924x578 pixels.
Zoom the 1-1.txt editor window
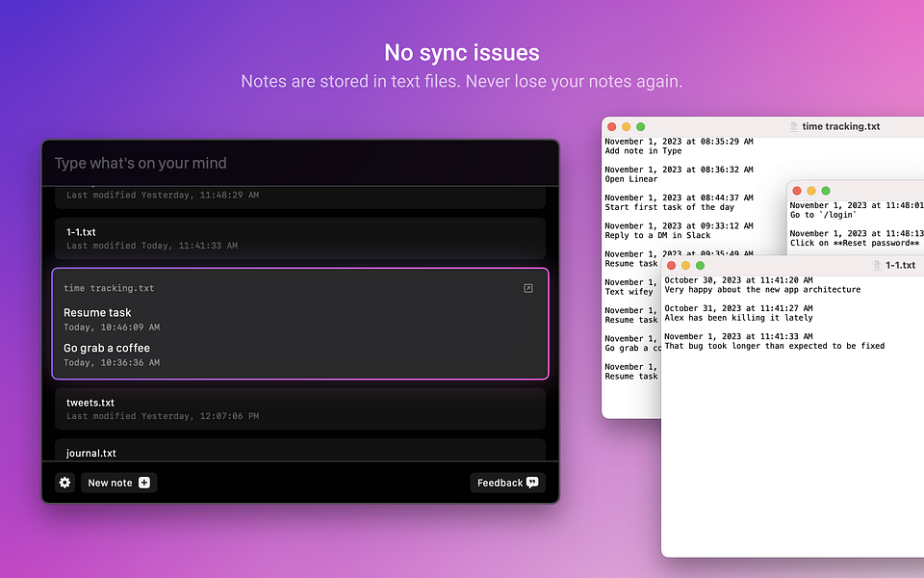tap(700, 266)
